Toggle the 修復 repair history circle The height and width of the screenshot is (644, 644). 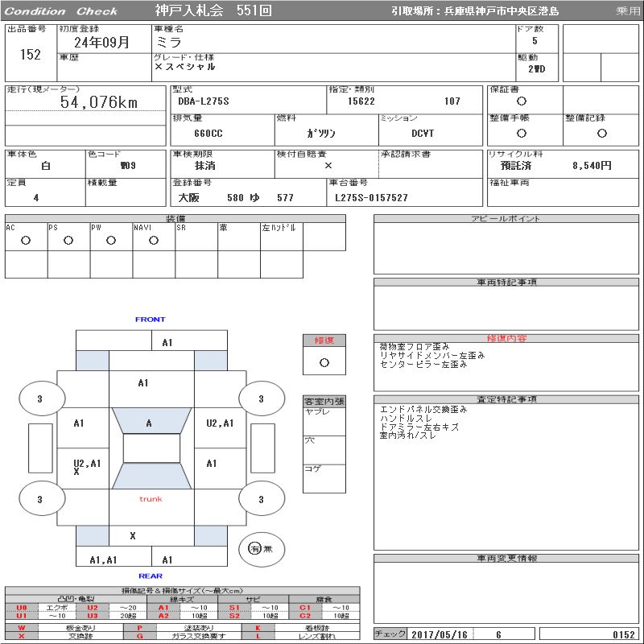pyautogui.click(x=324, y=362)
